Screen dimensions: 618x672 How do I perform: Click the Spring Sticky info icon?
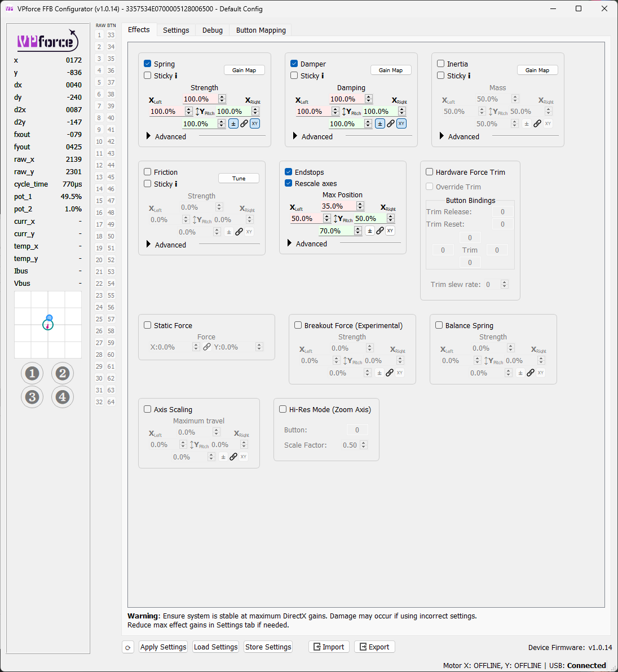(x=176, y=76)
